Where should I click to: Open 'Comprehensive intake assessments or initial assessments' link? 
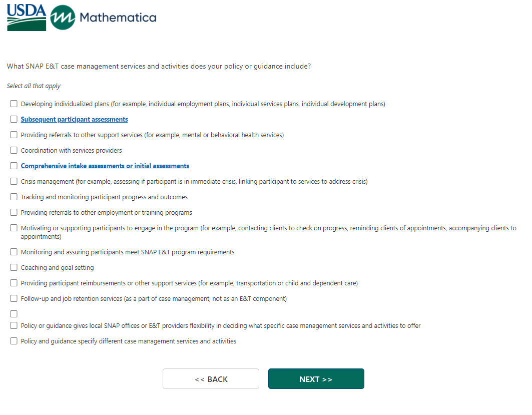coord(105,166)
